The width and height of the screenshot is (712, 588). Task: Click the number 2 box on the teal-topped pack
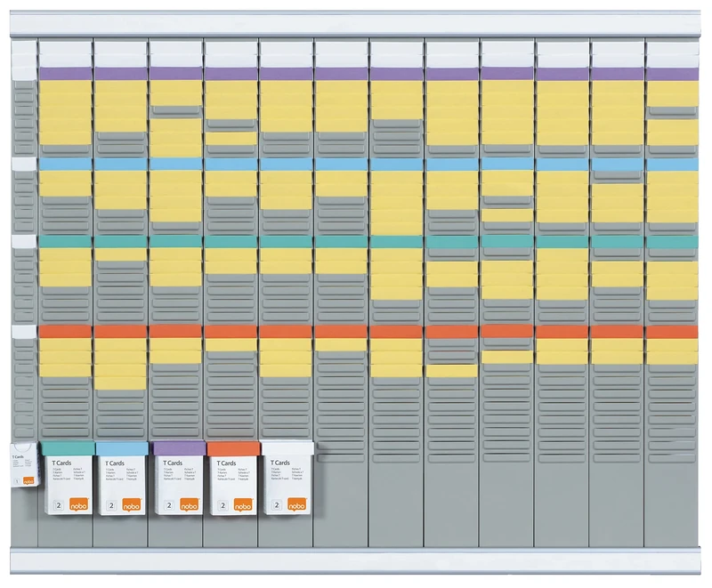58,504
